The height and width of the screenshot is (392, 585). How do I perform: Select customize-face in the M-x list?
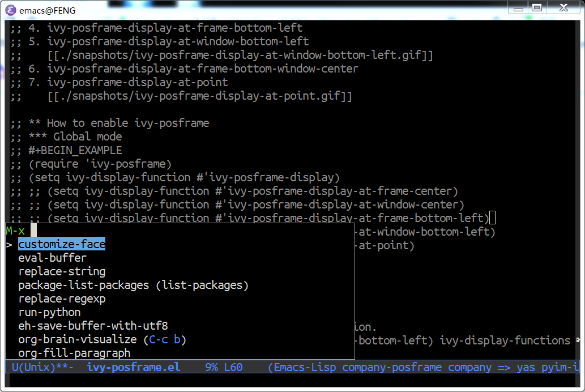(x=62, y=244)
